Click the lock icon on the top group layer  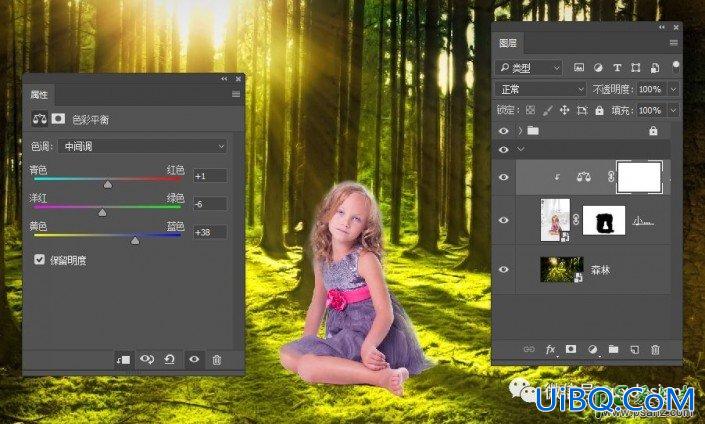tap(653, 131)
